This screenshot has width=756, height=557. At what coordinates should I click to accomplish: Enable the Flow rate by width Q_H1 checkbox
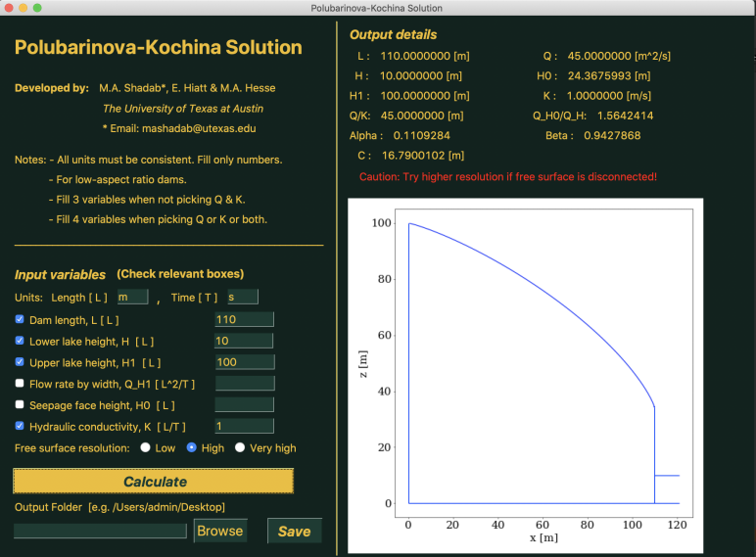click(x=20, y=383)
